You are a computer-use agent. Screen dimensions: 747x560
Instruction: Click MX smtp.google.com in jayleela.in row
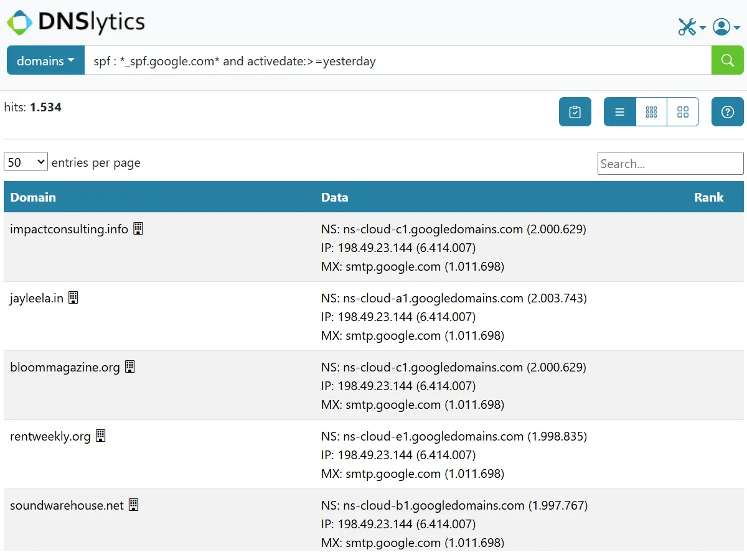[393, 335]
